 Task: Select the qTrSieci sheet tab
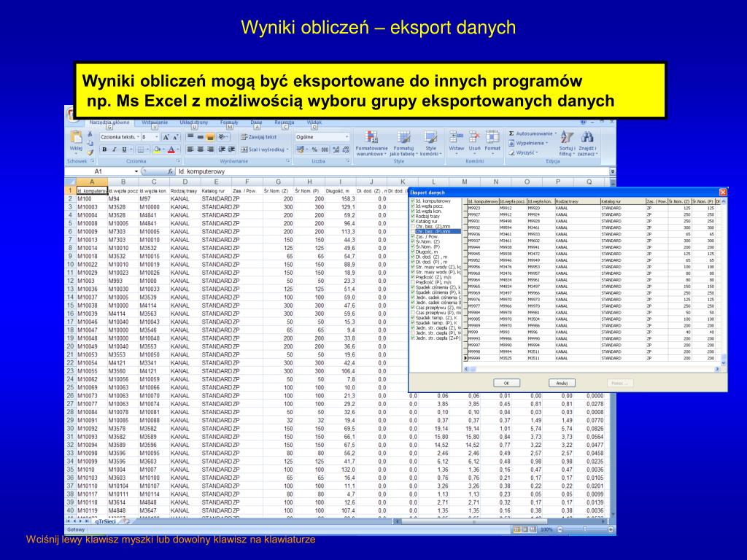pos(105,522)
